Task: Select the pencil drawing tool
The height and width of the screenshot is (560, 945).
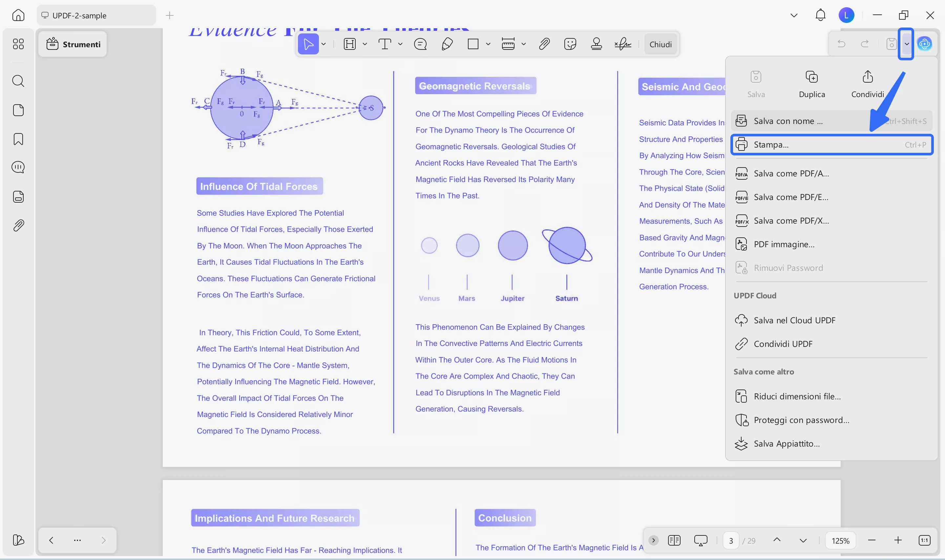Action: tap(447, 44)
